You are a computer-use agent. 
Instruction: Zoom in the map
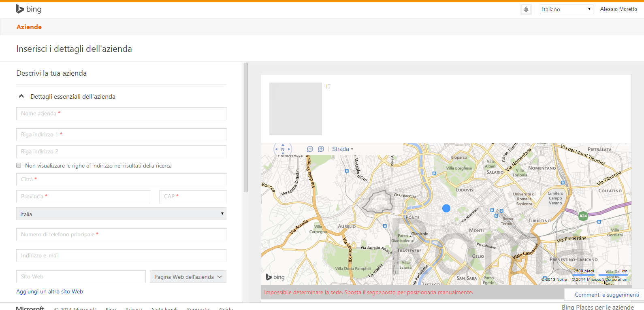pos(321,149)
